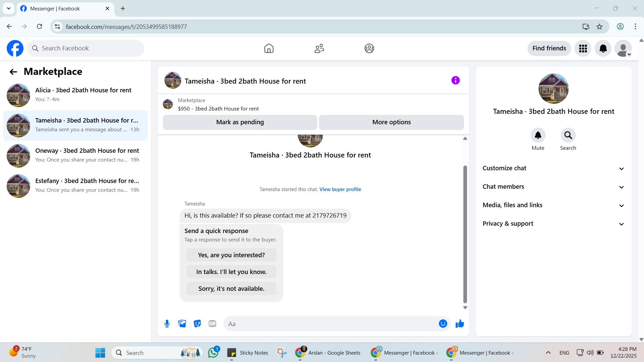
Task: Open View buyer profile link
Action: (340, 189)
